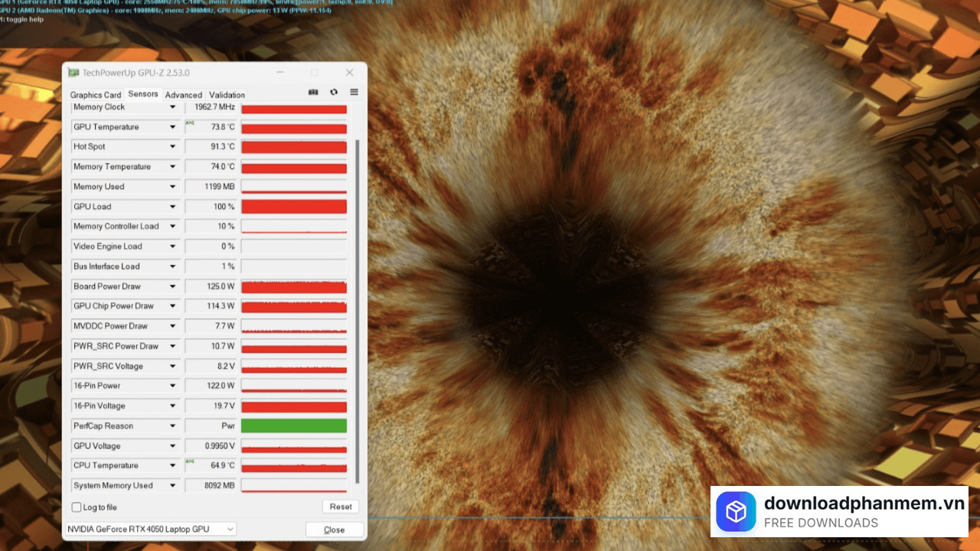Viewport: 980px width, 551px height.
Task: Click the downloadphanmem.vn cube logo
Action: click(736, 511)
